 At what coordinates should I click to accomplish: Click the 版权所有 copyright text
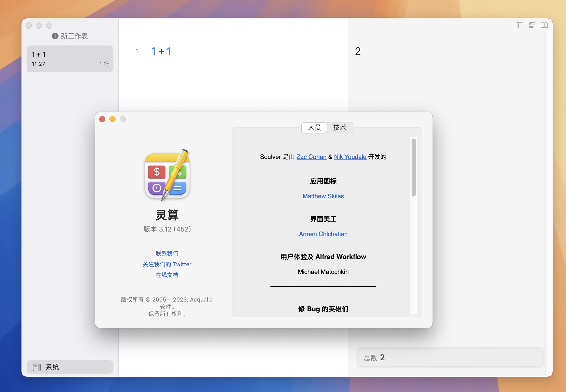point(167,307)
